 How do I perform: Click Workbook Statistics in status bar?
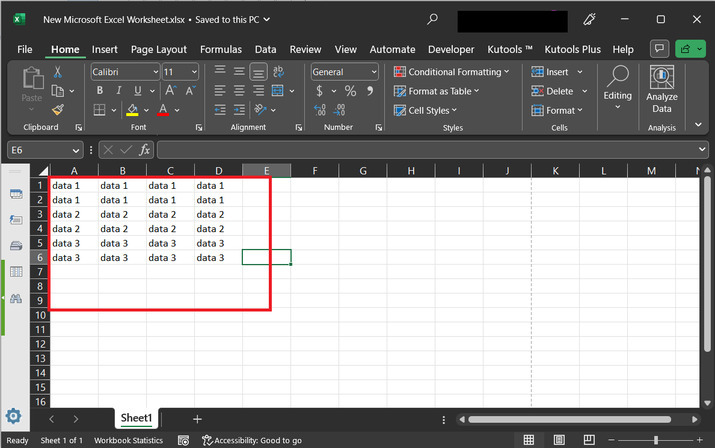pos(128,440)
